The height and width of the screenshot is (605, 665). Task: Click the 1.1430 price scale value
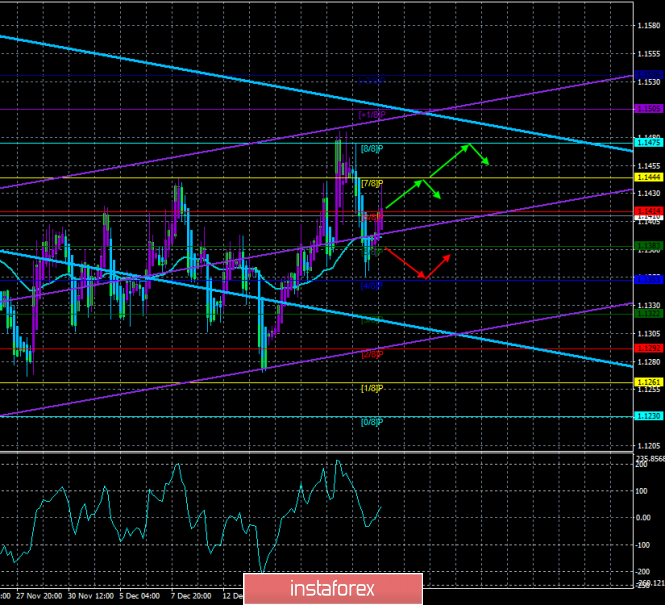649,193
